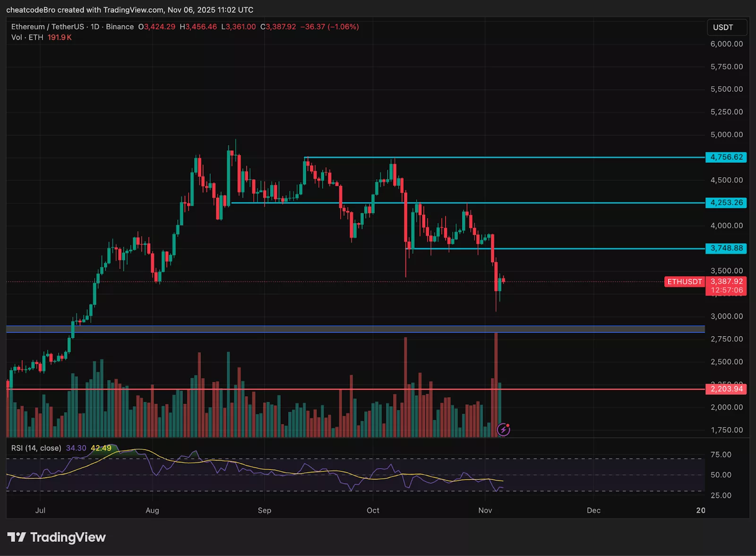Image resolution: width=756 pixels, height=556 pixels.
Task: Select Dec on the time axis
Action: pos(593,511)
